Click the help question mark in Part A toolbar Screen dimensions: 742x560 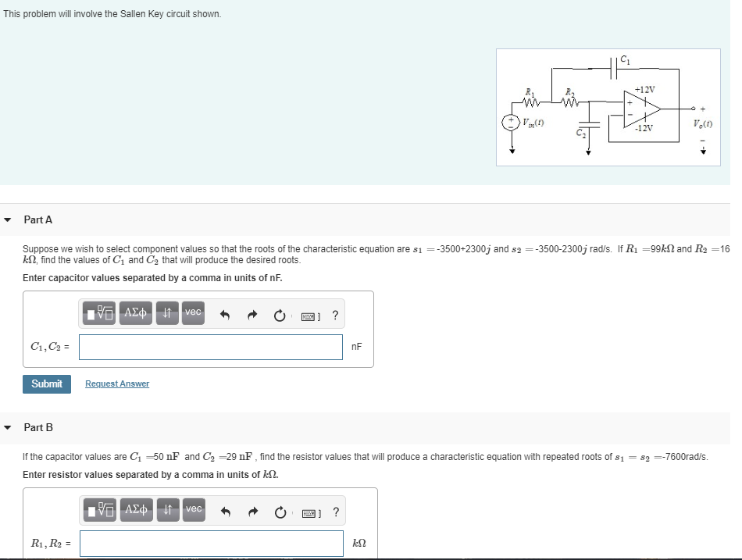click(x=335, y=315)
